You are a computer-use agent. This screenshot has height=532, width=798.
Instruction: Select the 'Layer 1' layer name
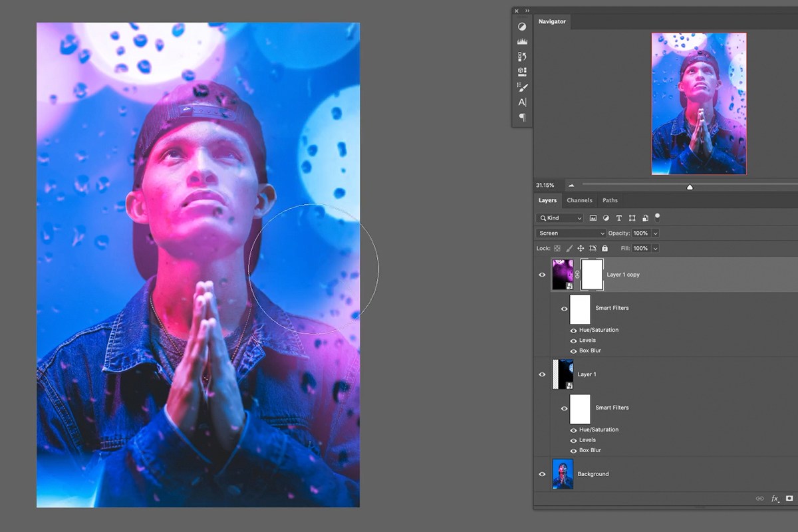(x=587, y=374)
